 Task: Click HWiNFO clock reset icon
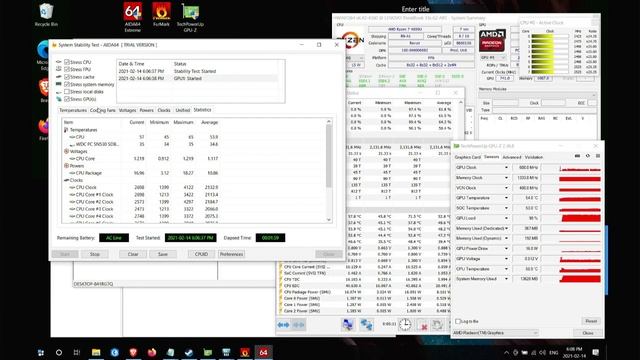click(x=405, y=324)
